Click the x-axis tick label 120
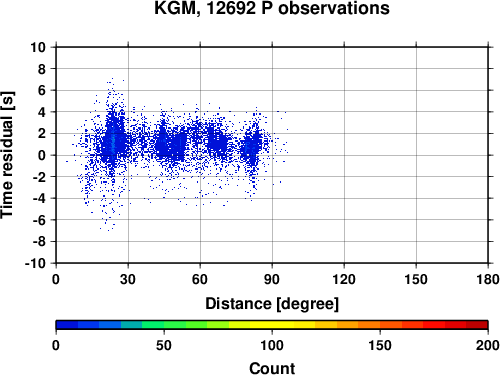This screenshot has width=500, height=375. point(344,279)
